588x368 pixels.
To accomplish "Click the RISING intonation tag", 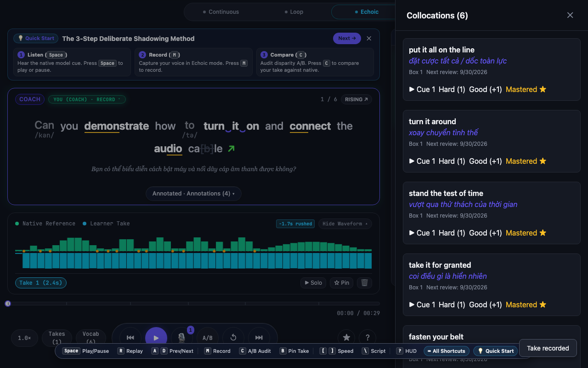I will point(356,99).
